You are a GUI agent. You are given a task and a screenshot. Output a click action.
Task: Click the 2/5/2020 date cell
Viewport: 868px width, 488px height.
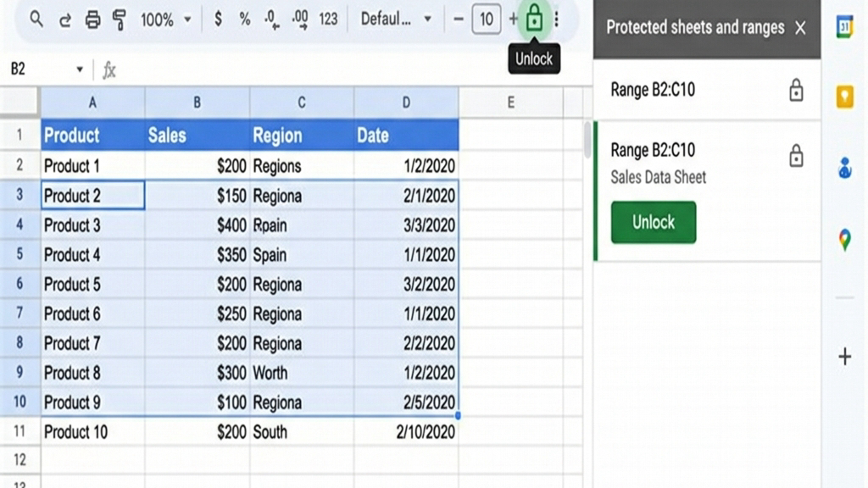click(x=406, y=402)
